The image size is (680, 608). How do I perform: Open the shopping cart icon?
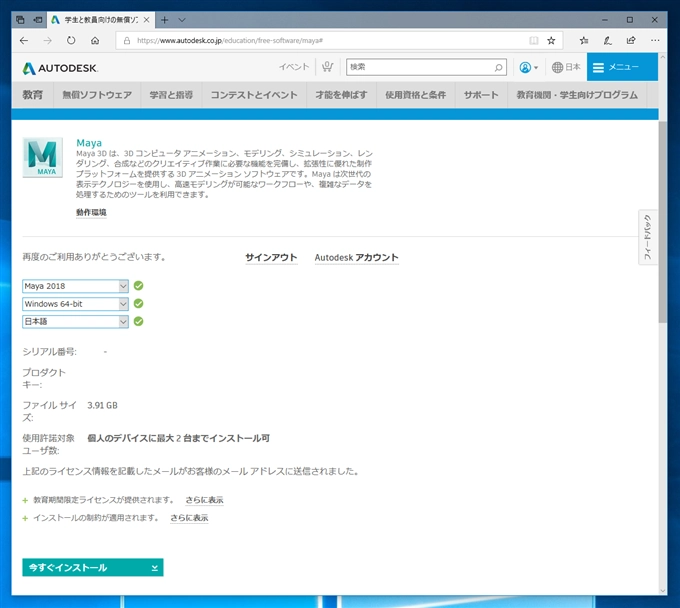coord(327,67)
